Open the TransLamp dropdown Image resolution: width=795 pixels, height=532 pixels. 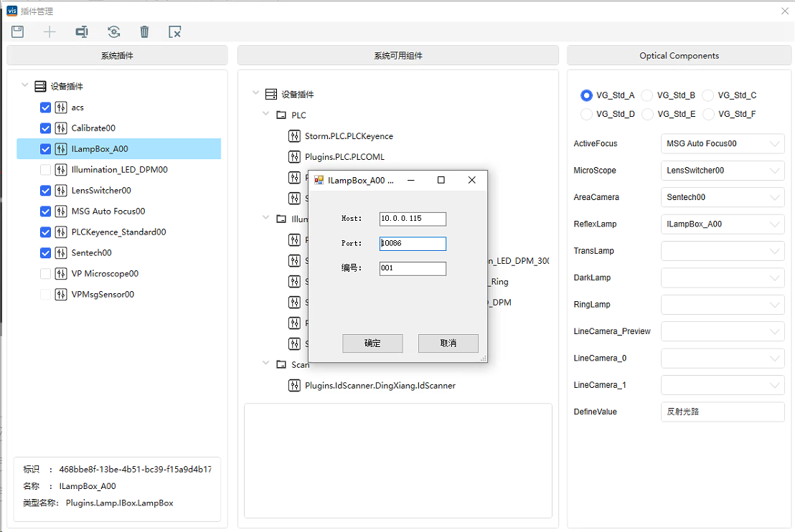(x=722, y=252)
